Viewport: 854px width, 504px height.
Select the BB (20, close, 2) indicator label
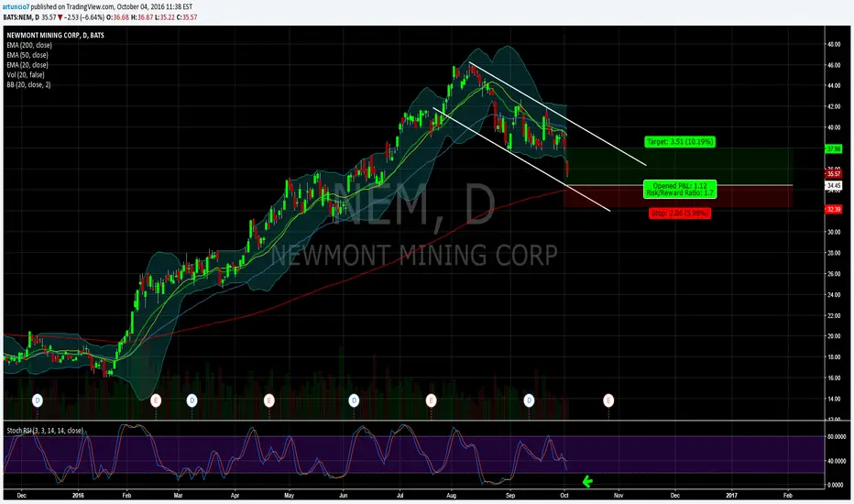(29, 84)
